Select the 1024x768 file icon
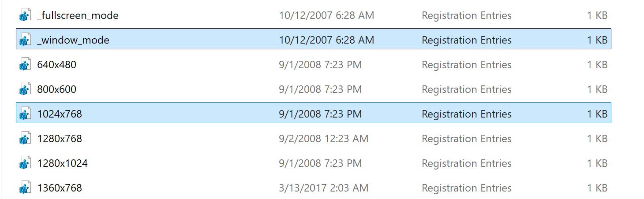 (x=24, y=114)
